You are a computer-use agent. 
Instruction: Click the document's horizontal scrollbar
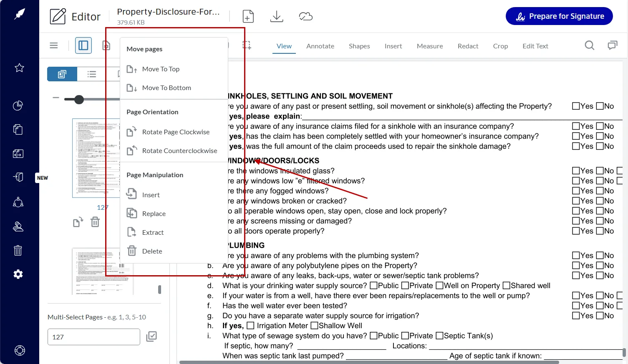(369, 362)
